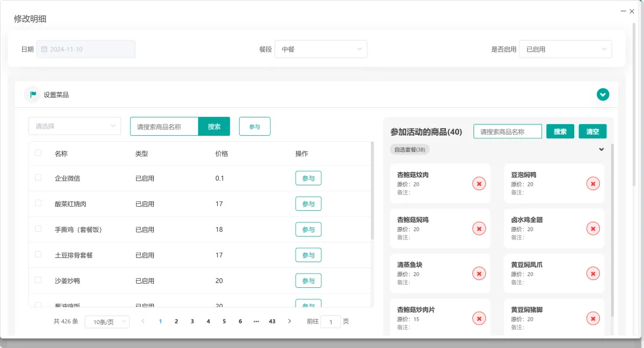Open the pagination ellipsis for more pages
The width and height of the screenshot is (644, 348).
click(256, 321)
